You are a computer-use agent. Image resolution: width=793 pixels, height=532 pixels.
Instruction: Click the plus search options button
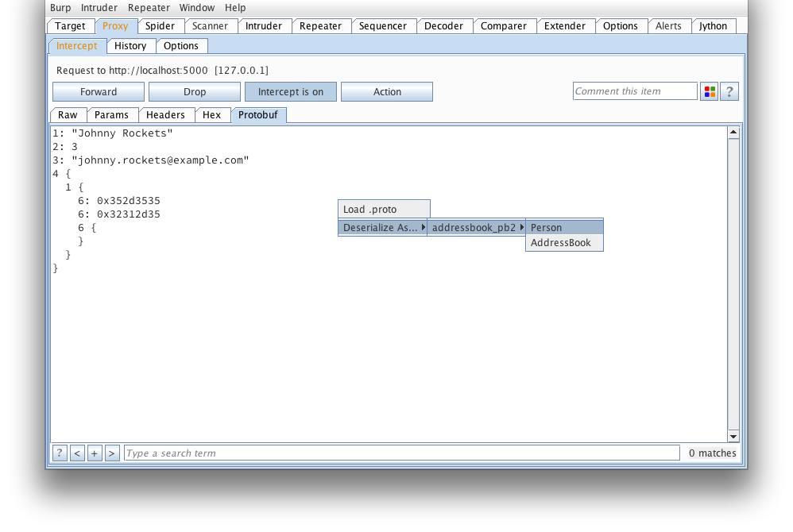coord(94,453)
